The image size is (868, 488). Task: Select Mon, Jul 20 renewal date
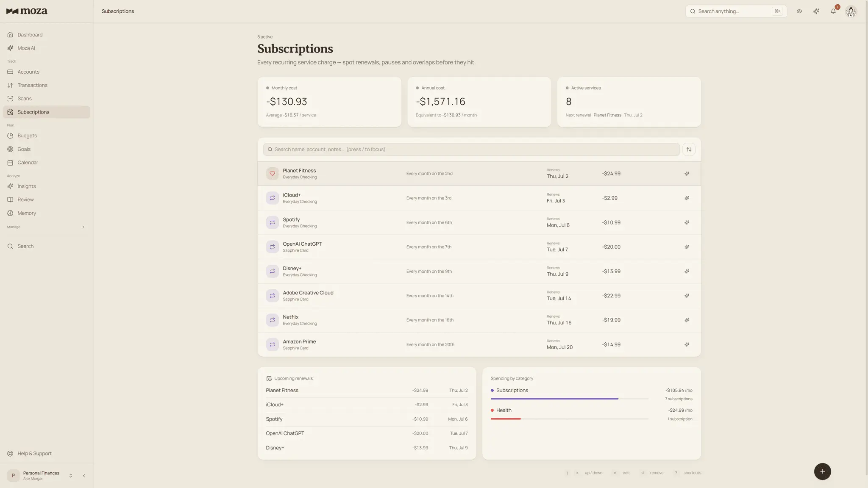click(x=559, y=347)
